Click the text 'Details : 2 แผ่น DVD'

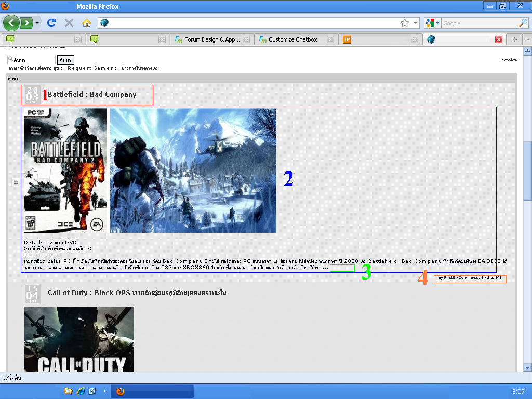50,242
